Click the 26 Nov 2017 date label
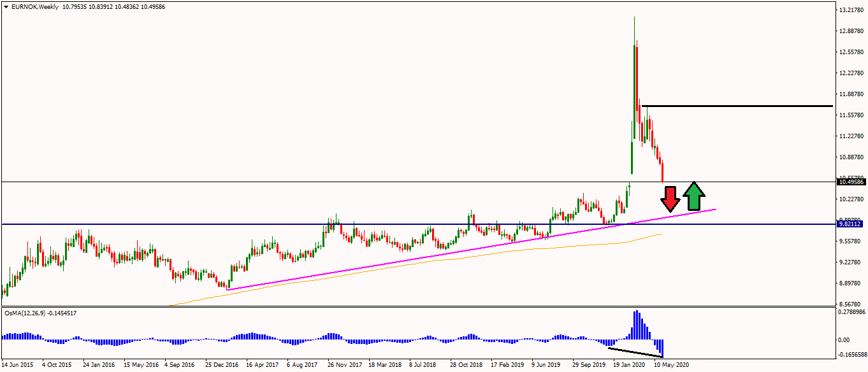The height and width of the screenshot is (372, 868). pos(344,366)
